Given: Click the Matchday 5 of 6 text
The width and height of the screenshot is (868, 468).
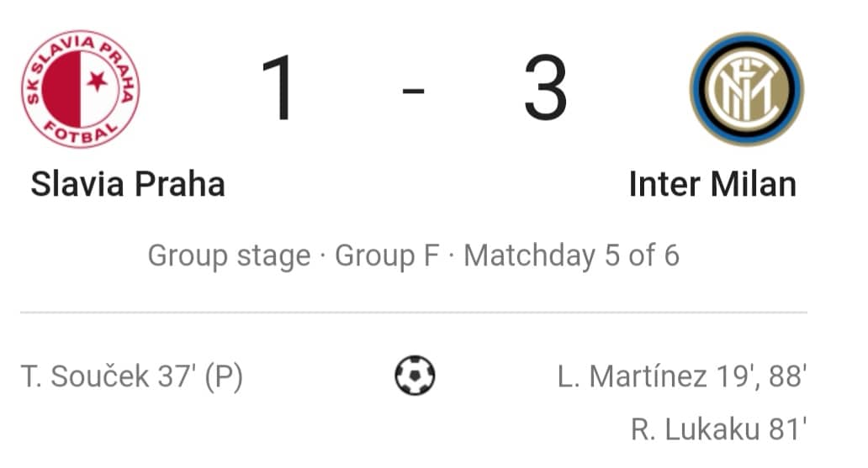Looking at the screenshot, I should coord(571,255).
